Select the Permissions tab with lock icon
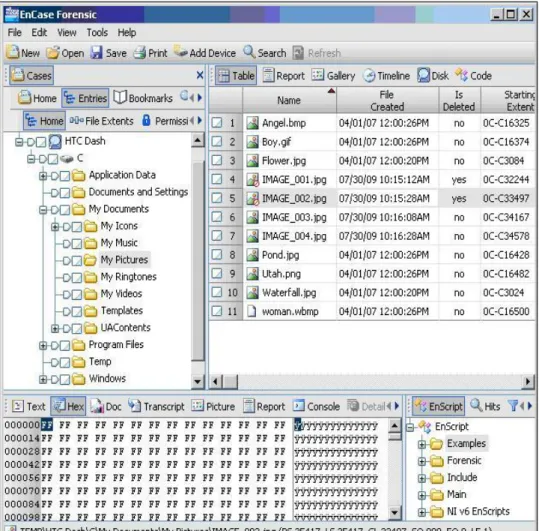539x531 pixels. [x=166, y=121]
